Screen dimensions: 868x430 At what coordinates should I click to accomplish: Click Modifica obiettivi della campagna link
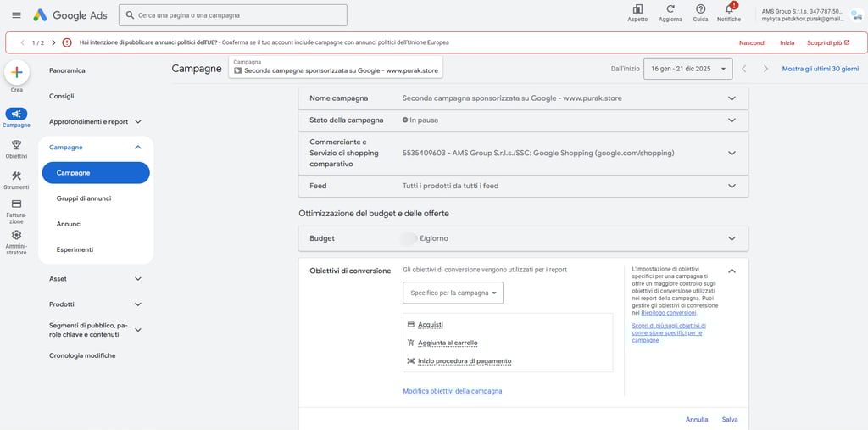(x=453, y=391)
